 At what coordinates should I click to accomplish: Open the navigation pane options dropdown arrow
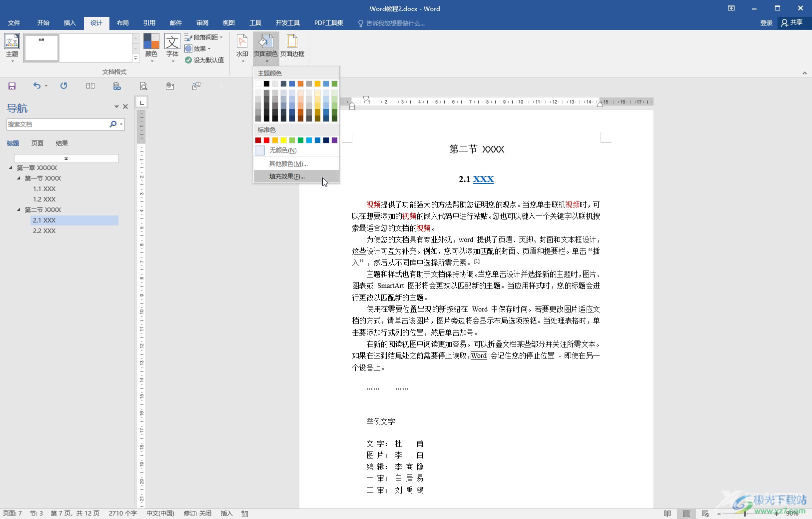[116, 106]
